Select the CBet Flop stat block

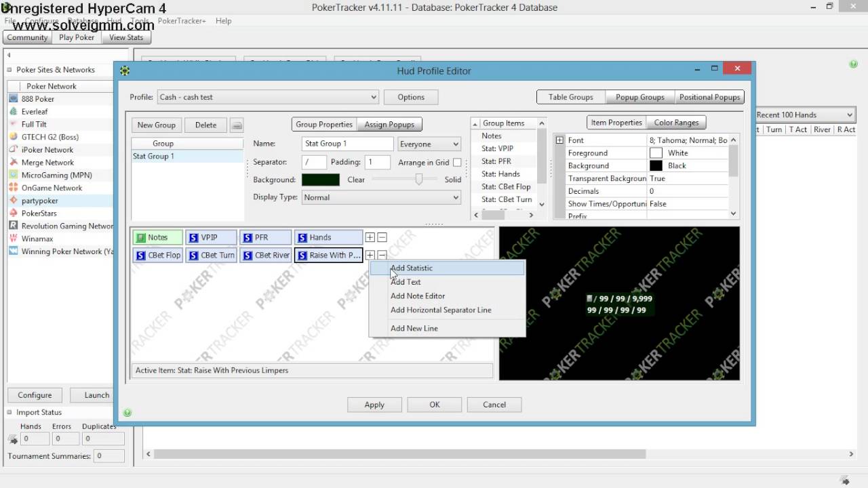[158, 256]
